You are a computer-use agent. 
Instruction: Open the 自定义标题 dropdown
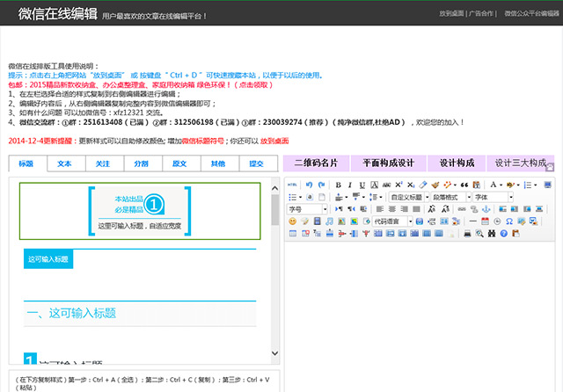pos(409,197)
